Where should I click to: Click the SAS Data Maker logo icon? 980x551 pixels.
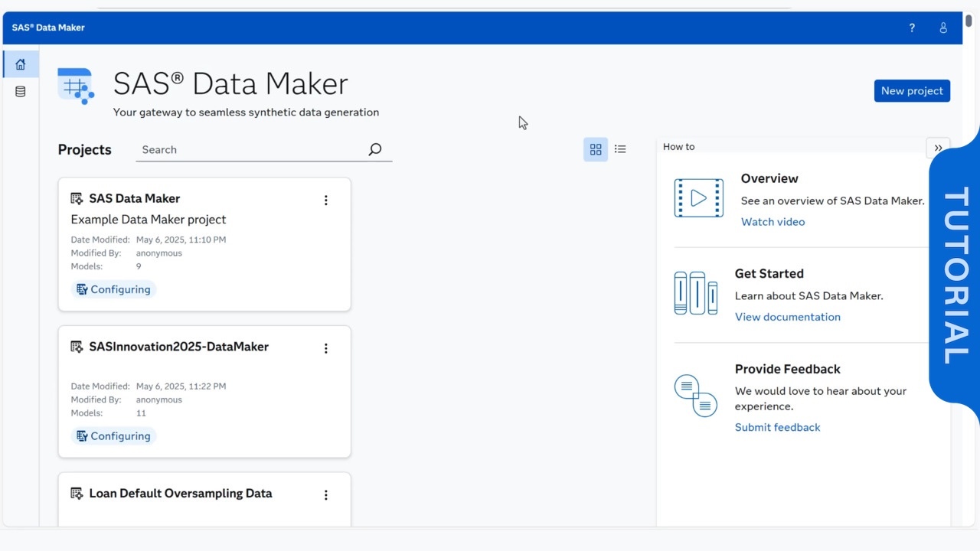[x=76, y=86]
